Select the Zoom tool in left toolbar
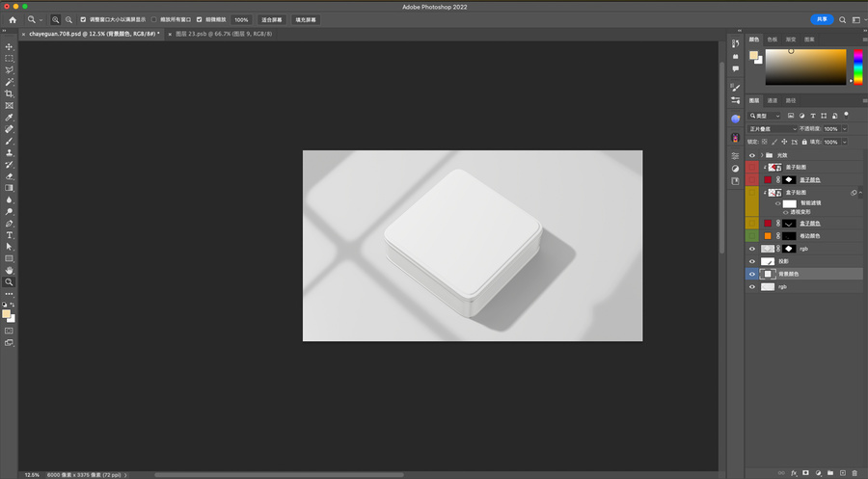 coord(9,282)
